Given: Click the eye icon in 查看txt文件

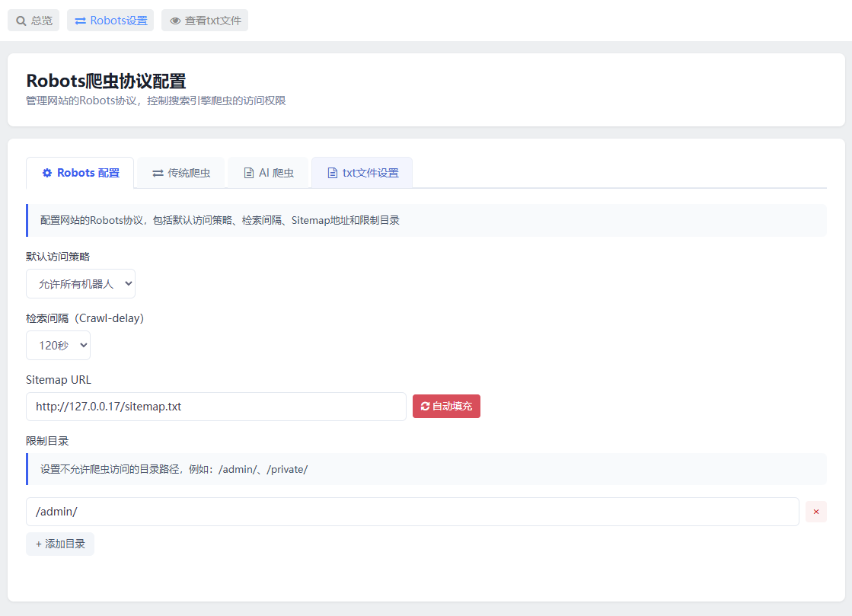Looking at the screenshot, I should click(x=175, y=21).
